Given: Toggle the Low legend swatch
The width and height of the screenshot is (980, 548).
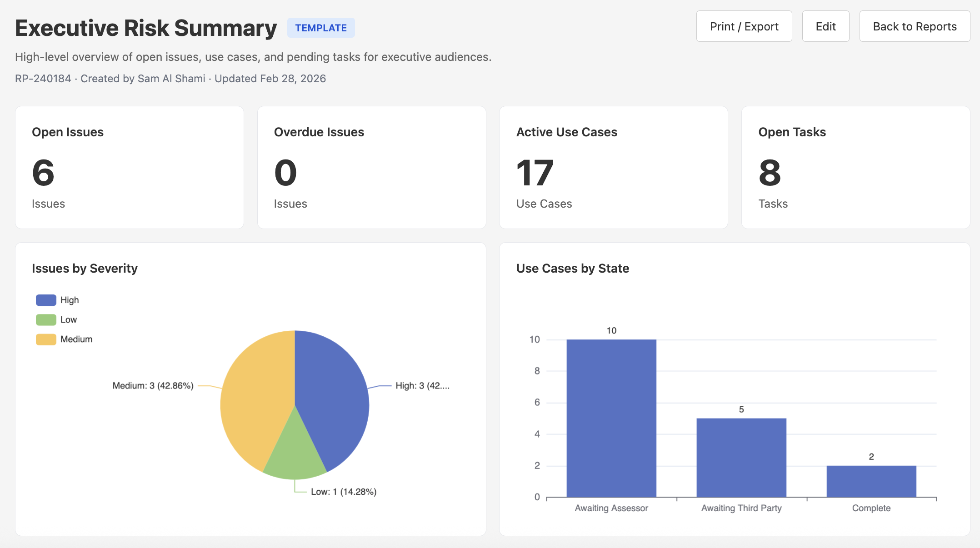Looking at the screenshot, I should coord(46,319).
